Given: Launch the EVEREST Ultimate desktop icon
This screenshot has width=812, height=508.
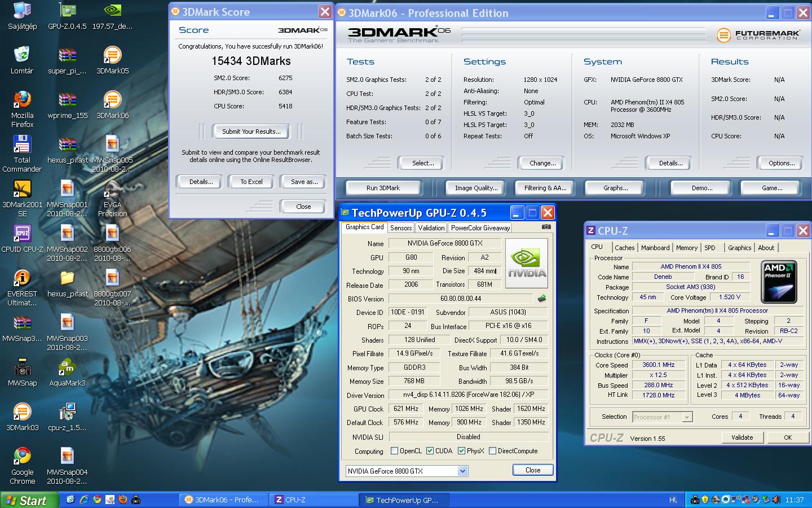Looking at the screenshot, I should (22, 288).
